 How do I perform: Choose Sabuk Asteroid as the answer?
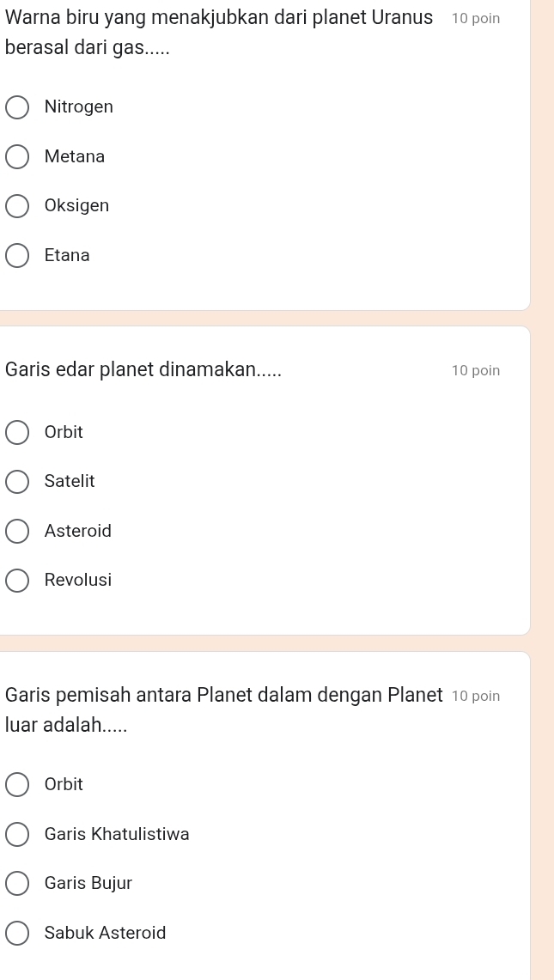[x=17, y=933]
